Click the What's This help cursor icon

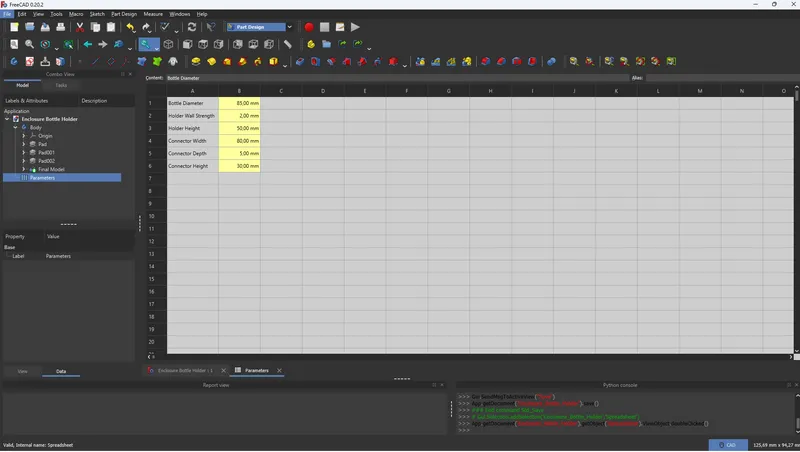(211, 27)
